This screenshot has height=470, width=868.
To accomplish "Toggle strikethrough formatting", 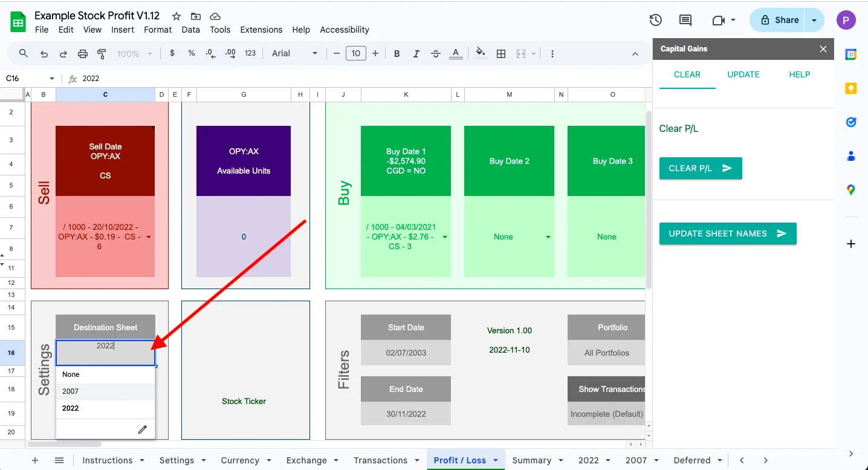I will pos(436,54).
